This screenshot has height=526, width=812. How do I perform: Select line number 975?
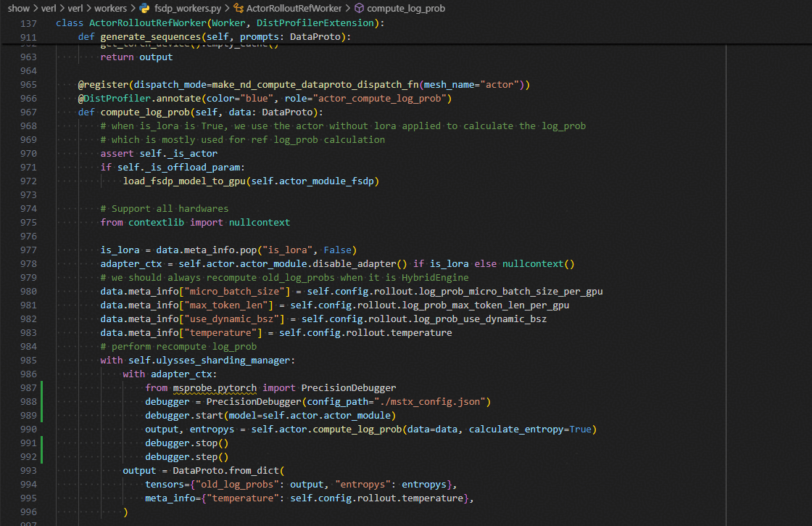(28, 222)
